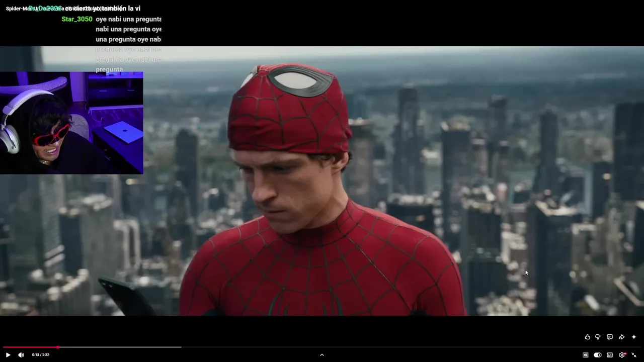Like the video with thumbs up

(587, 337)
